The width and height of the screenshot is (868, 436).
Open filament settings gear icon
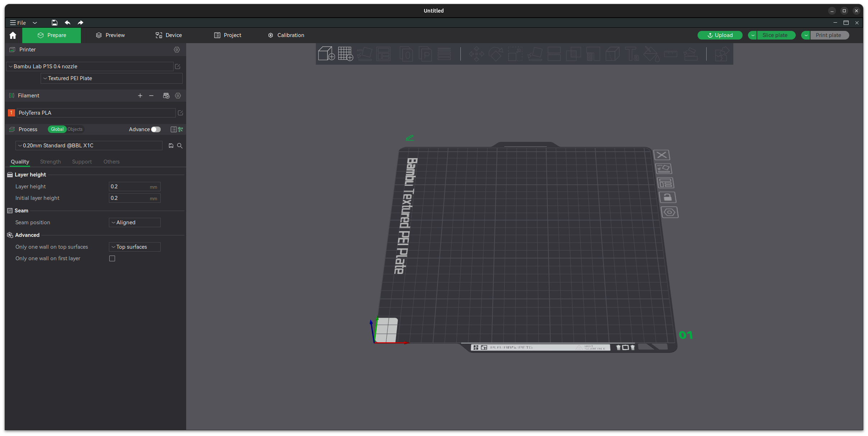coord(178,96)
